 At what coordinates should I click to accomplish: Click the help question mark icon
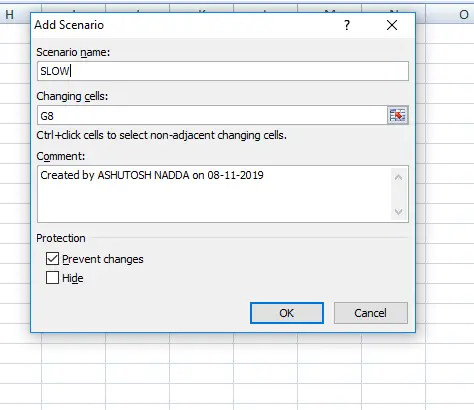[x=347, y=25]
